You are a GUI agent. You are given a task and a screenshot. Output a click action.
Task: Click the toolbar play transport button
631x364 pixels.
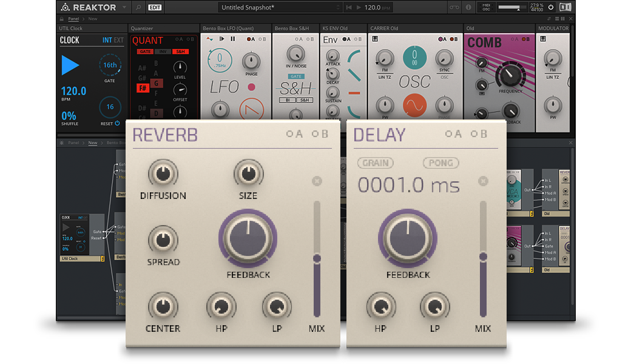359,7
